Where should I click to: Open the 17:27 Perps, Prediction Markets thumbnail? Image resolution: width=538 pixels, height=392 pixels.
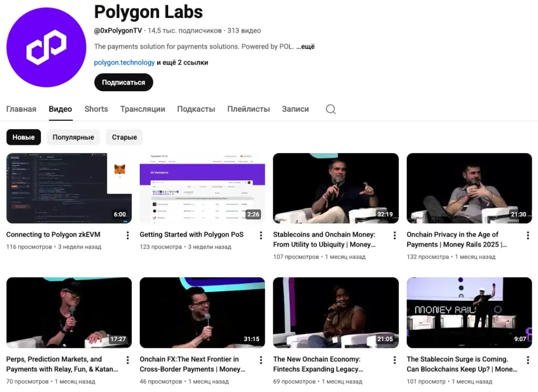(69, 313)
